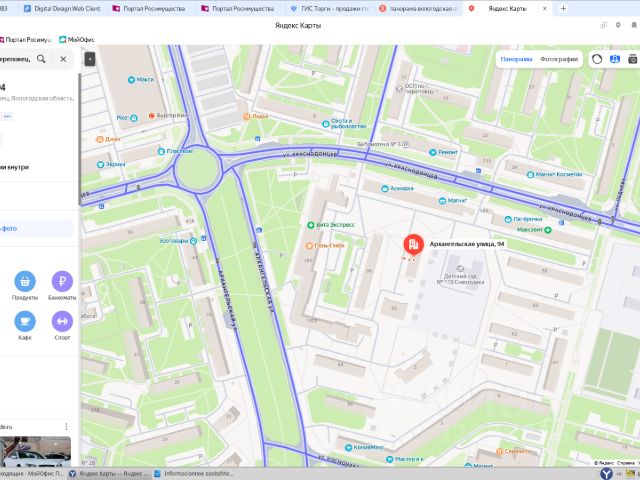Open Informacionnoe soobshhe taskbar document
This screenshot has height=480, width=640.
(x=194, y=474)
